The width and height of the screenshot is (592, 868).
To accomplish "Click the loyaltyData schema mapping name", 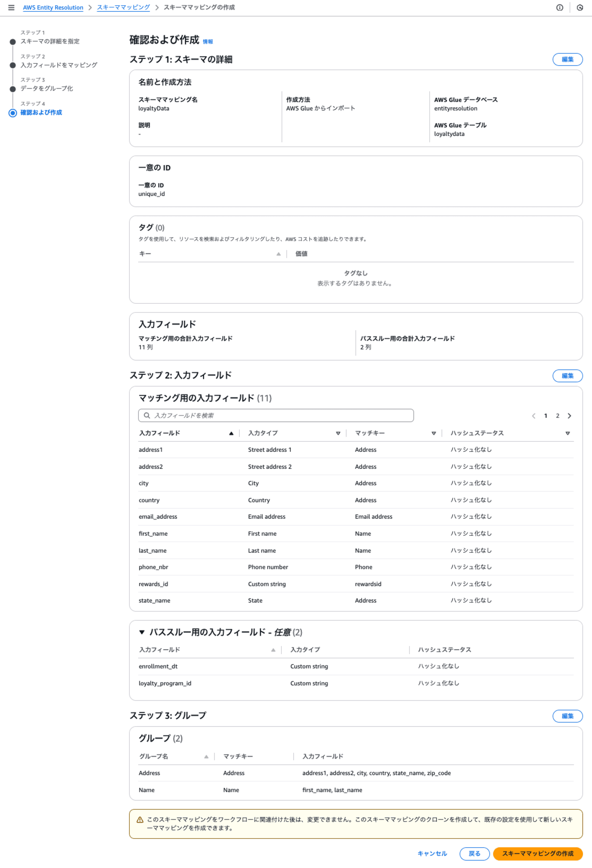I will (154, 108).
